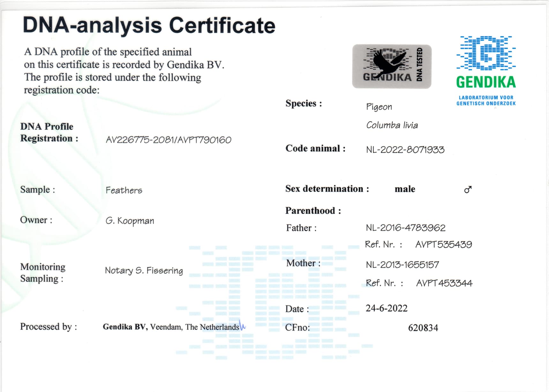549x392 pixels.
Task: Select the mother ring number NL-2013-1655157
Action: (x=402, y=265)
